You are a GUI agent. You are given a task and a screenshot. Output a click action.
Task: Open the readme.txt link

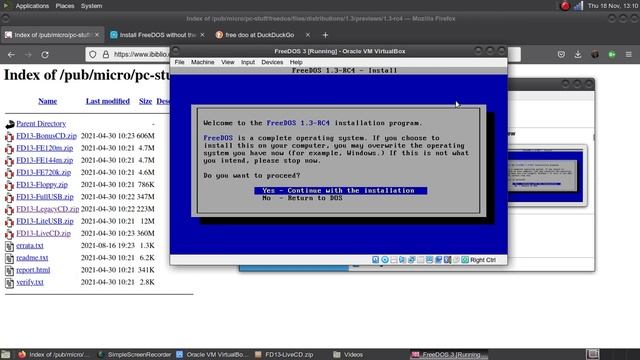[x=32, y=258]
